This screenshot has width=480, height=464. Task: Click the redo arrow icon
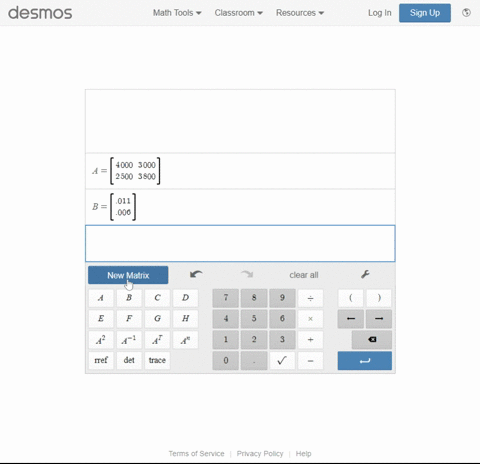coord(247,274)
